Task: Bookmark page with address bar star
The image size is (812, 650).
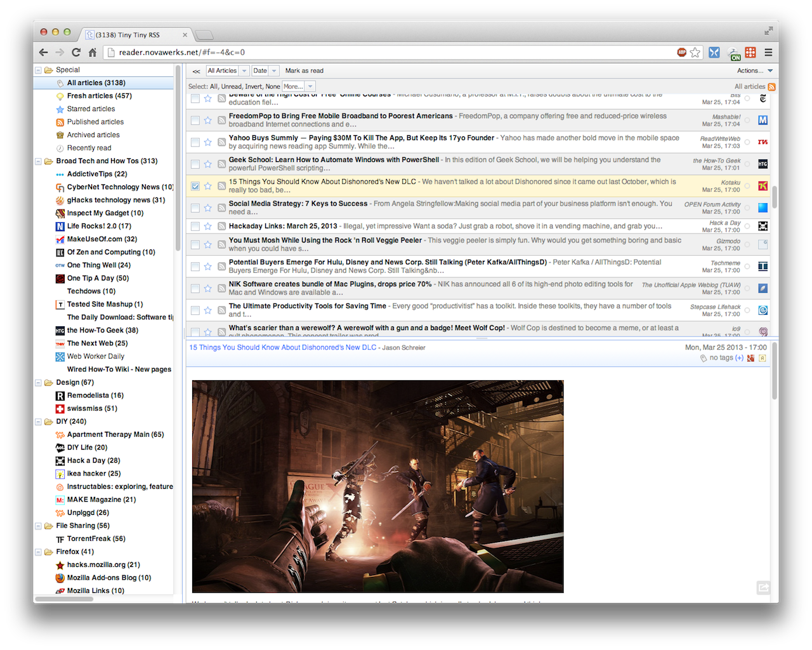Action: pyautogui.click(x=695, y=53)
